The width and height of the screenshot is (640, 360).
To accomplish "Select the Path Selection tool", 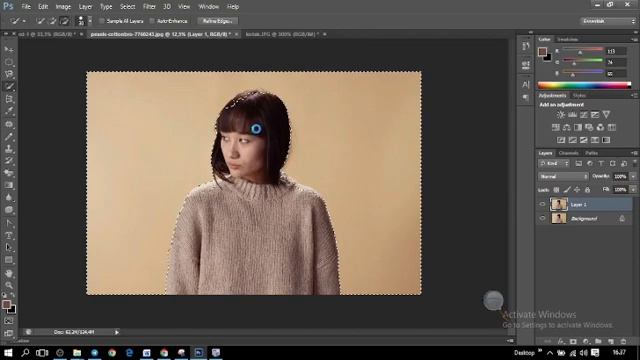I will point(9,248).
